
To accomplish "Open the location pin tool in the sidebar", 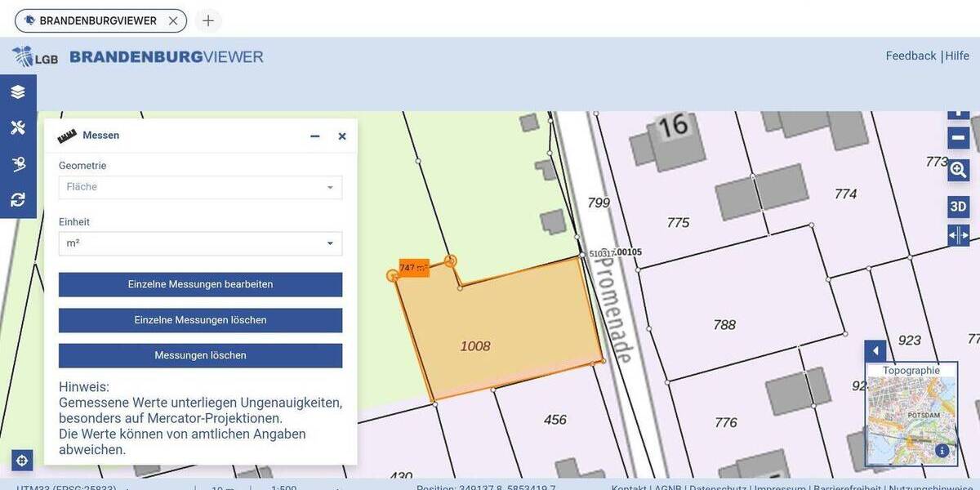I will pyautogui.click(x=18, y=163).
